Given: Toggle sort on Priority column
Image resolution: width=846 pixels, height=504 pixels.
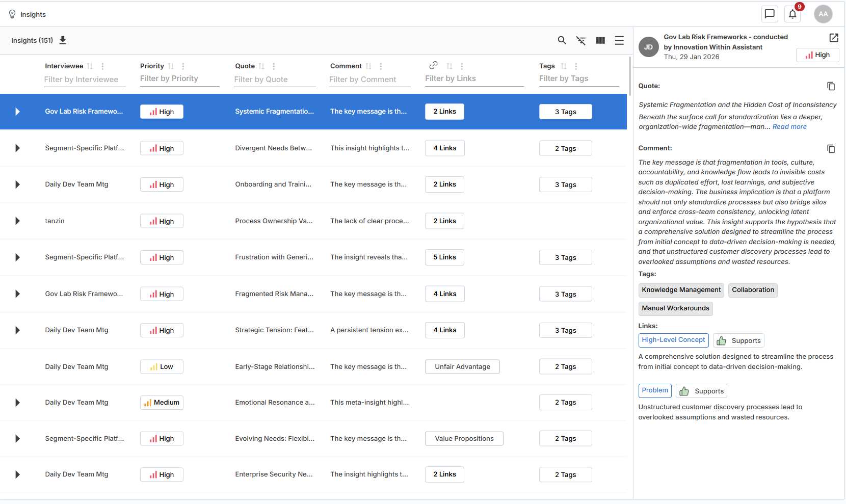Looking at the screenshot, I should (x=171, y=66).
